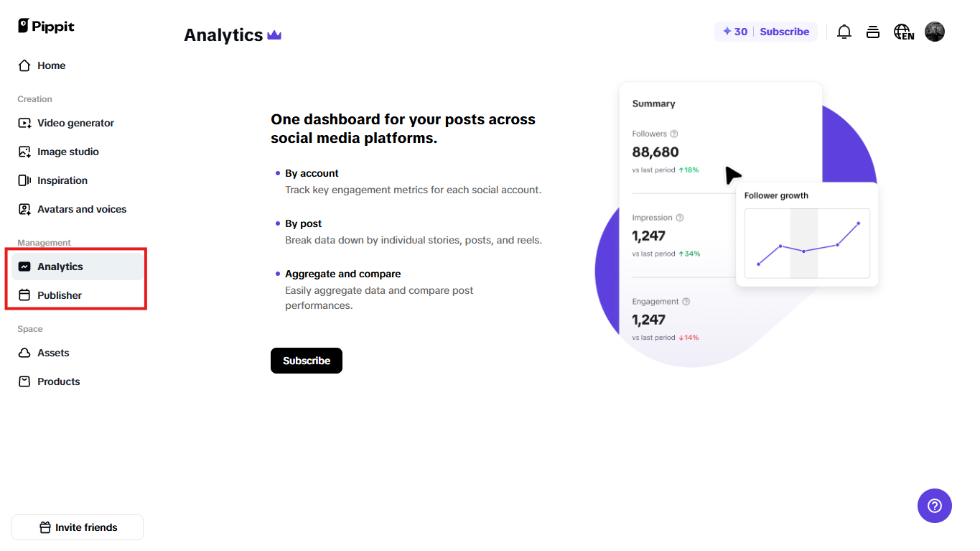The height and width of the screenshot is (551, 980).
Task: Open the help question mark bubble
Action: point(934,506)
